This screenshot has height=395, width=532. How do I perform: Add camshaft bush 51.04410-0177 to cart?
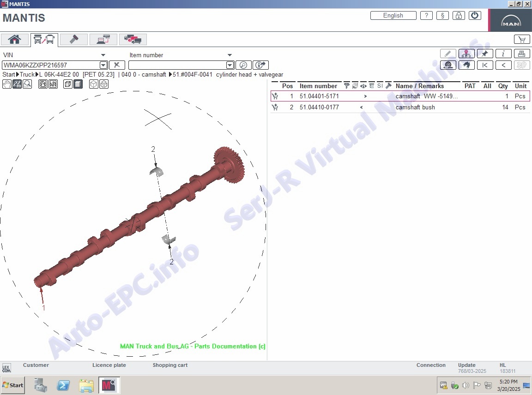click(x=275, y=107)
